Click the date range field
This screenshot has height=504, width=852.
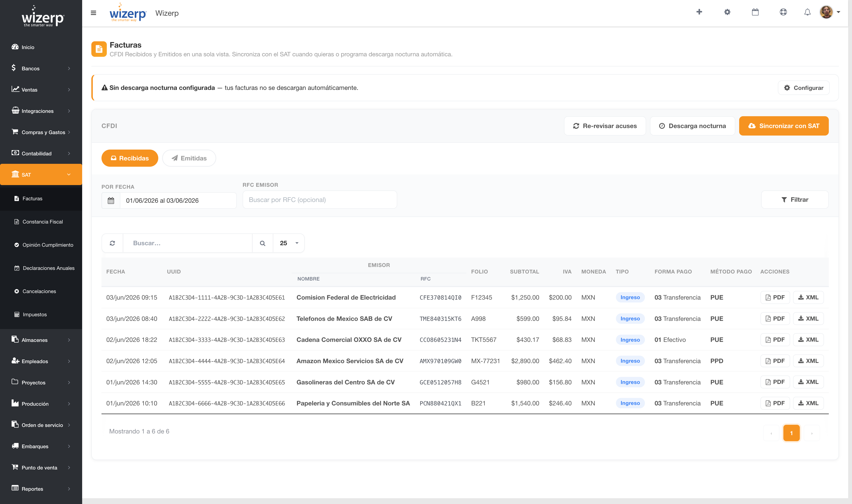[178, 200]
